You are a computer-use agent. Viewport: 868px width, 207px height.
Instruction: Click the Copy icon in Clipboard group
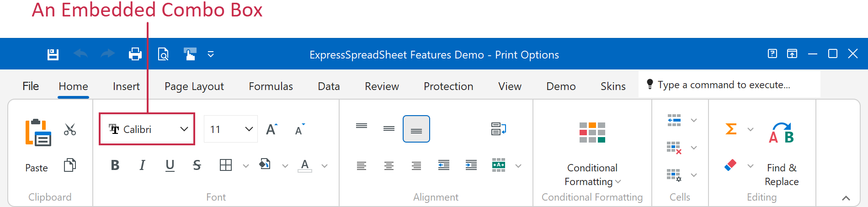[x=70, y=165]
